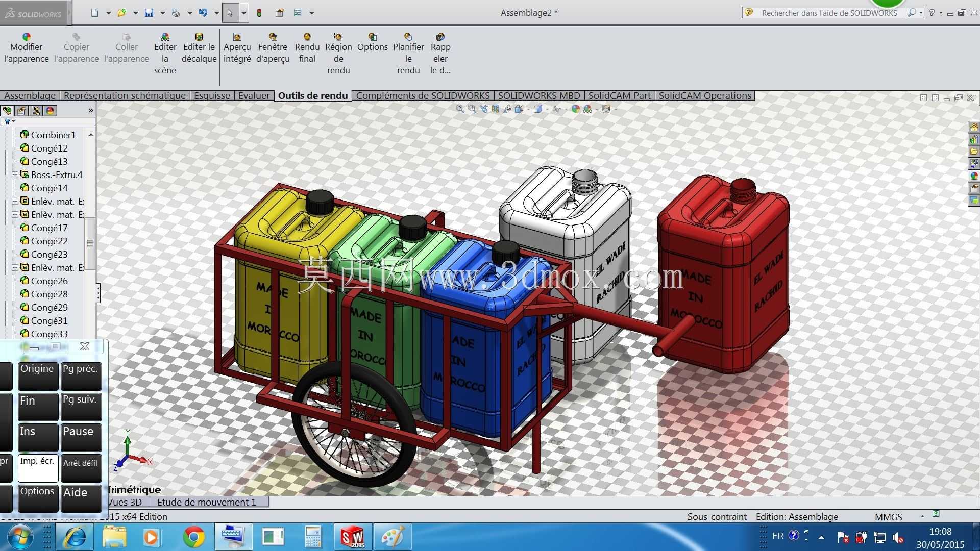Click Section view icon
Image resolution: width=980 pixels, height=551 pixels.
point(495,109)
